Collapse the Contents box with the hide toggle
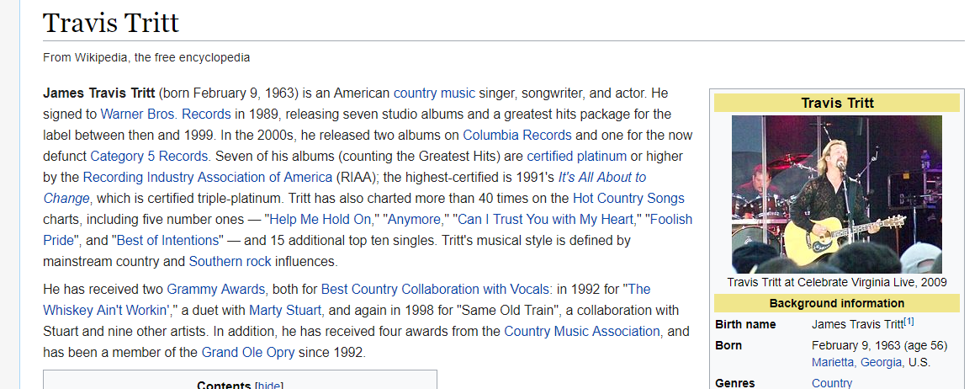980x389 pixels. (x=269, y=385)
